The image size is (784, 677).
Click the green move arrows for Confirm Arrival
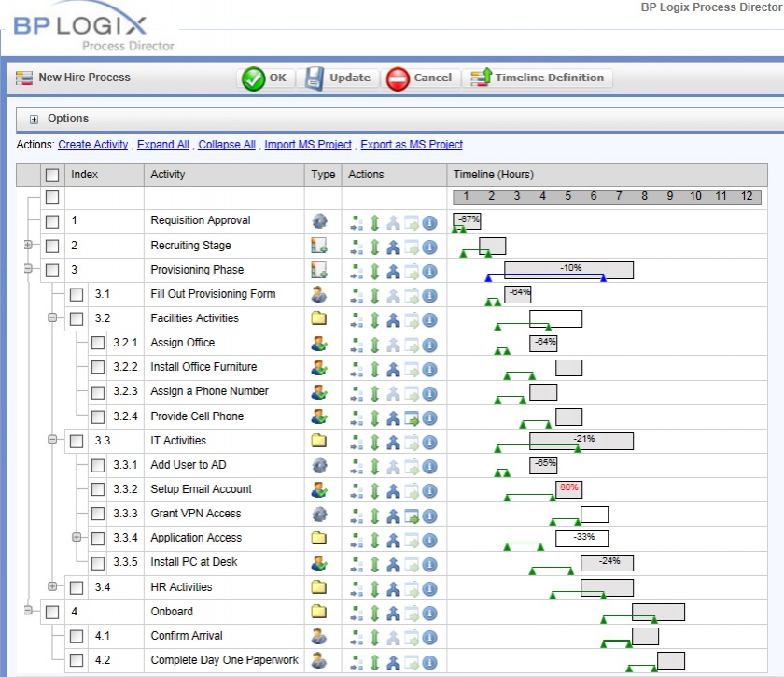click(x=375, y=638)
